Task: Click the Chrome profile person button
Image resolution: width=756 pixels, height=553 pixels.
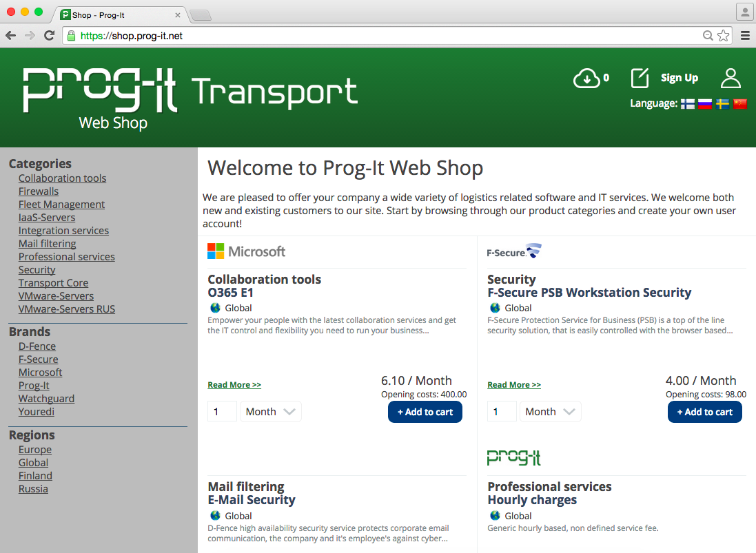Action: point(745,12)
